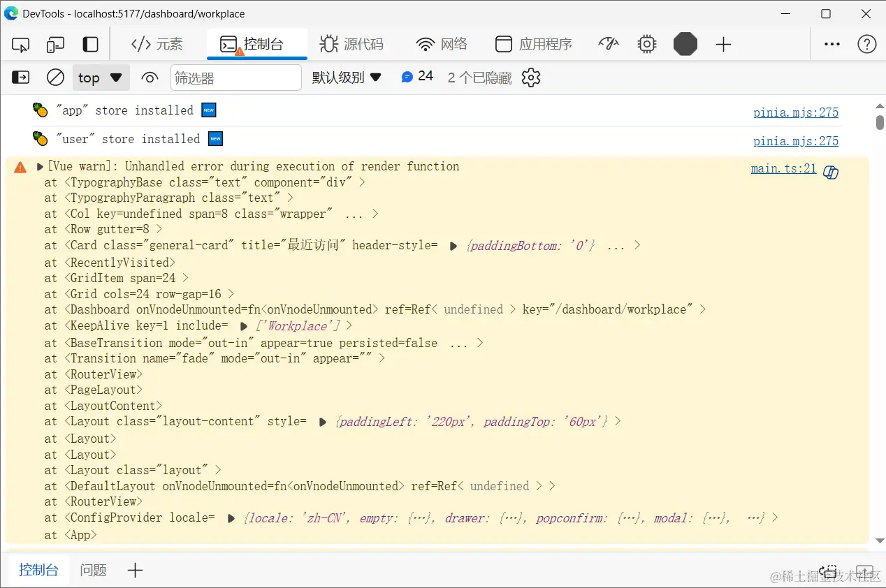Create a live expression with eye icon
This screenshot has width=886, height=588.
point(150,78)
